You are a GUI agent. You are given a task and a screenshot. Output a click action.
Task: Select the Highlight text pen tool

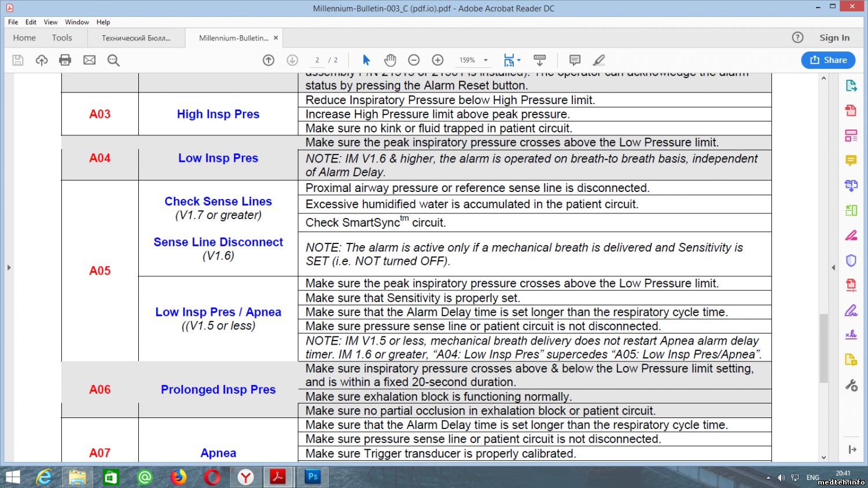[599, 60]
